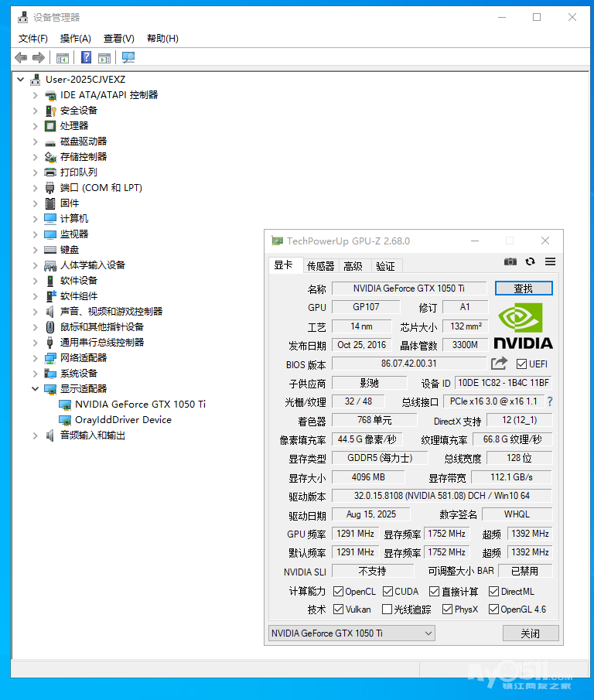Open the GPU-Z hamburger menu
Image resolution: width=594 pixels, height=700 pixels.
coord(550,262)
